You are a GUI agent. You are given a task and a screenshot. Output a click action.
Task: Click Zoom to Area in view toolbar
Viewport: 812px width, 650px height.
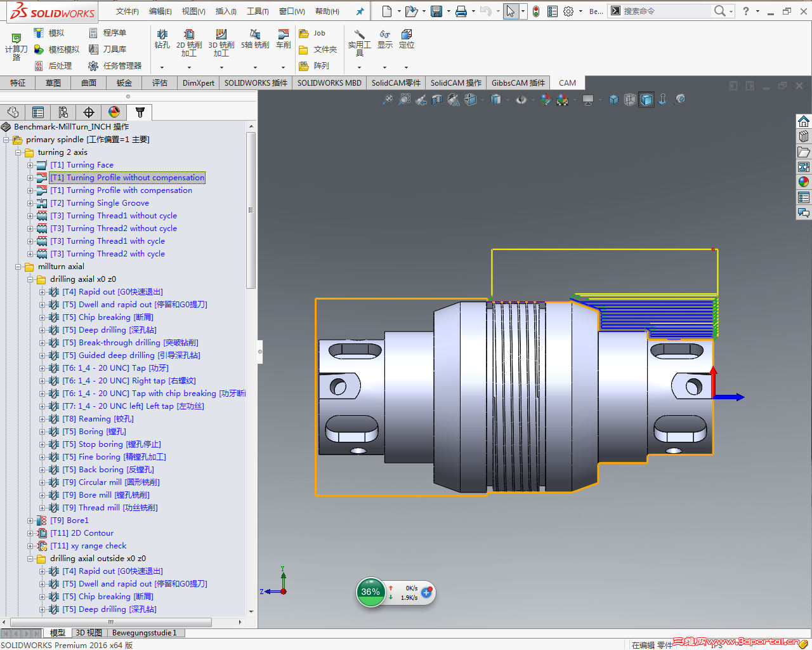[x=404, y=100]
